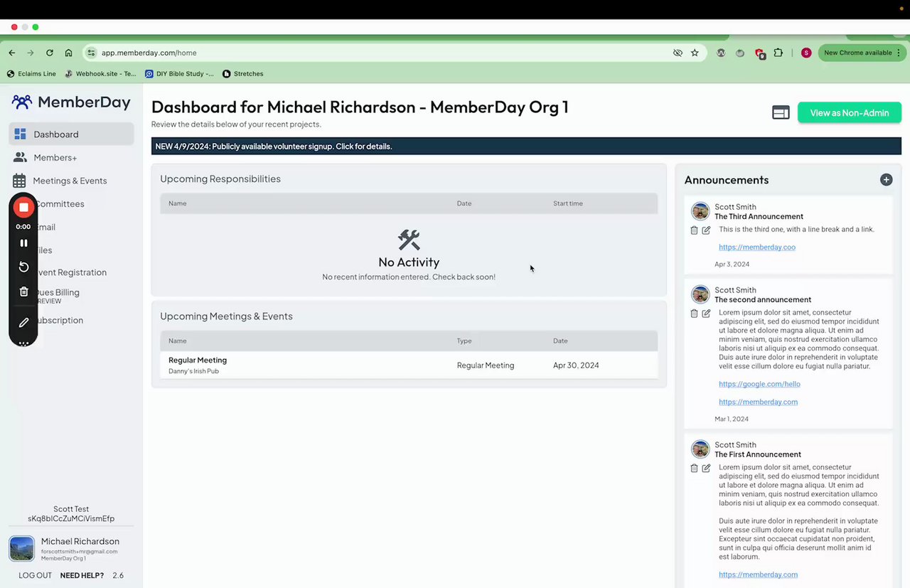Delete The Third Announcement
The image size is (910, 588).
tap(695, 230)
